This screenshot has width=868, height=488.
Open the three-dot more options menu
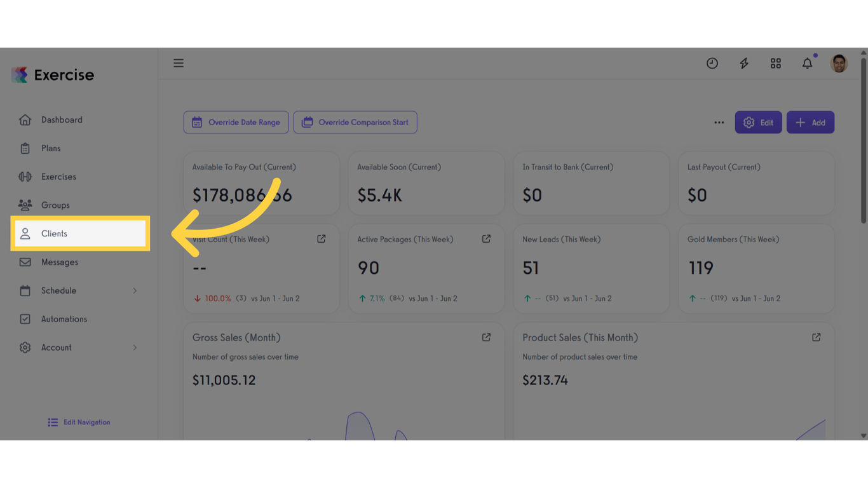coord(719,122)
